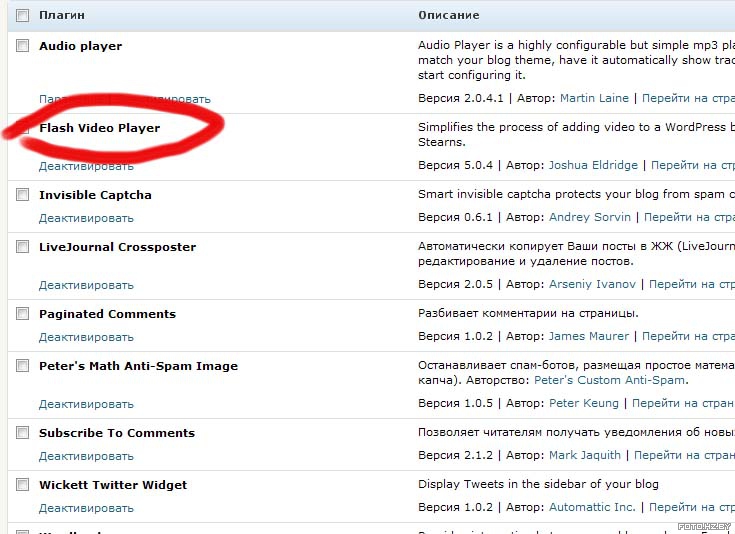Open author link James Maurer
Screen dimensions: 735x534
pos(589,337)
